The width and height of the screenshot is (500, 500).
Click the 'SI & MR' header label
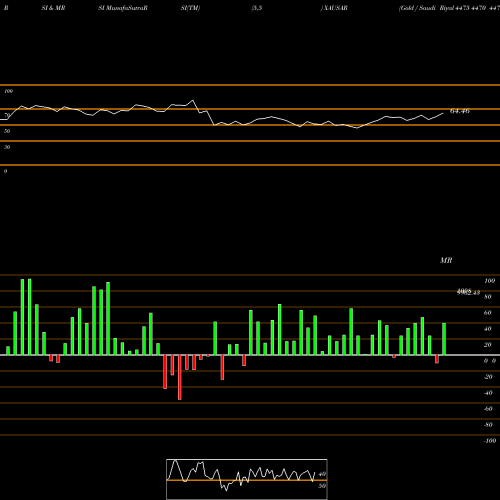tap(53, 8)
